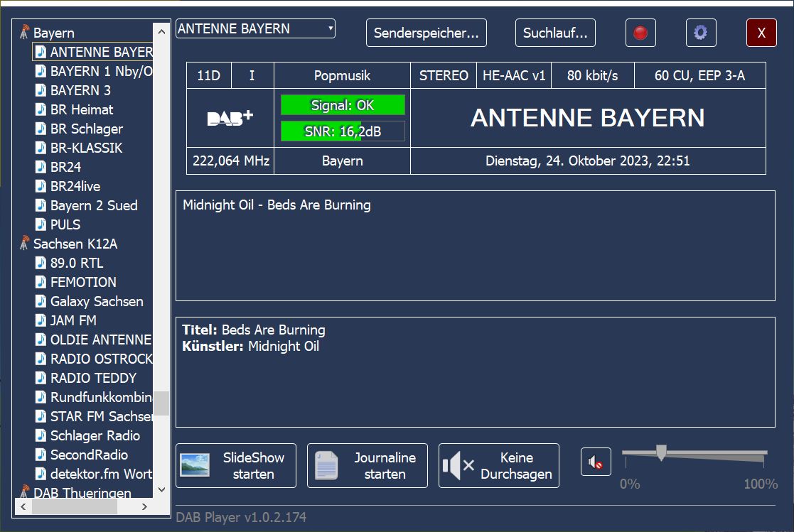Open the ANTENNE BAYERN station dropdown
794x532 pixels.
point(255,29)
